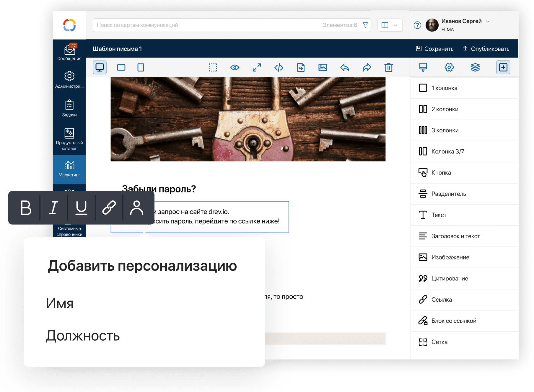Insert Заголовок и текст block
Screen dimensions: 534x392
coord(464,236)
